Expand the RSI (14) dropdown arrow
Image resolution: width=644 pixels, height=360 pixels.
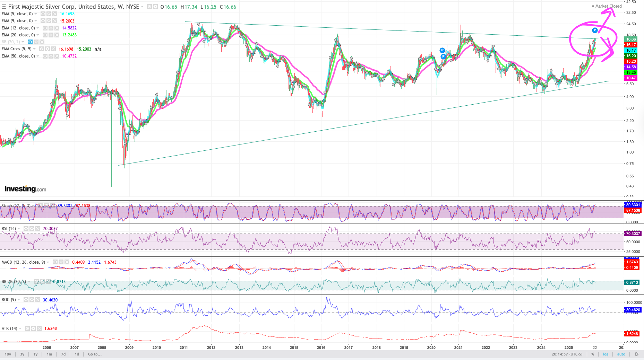tap(19, 229)
